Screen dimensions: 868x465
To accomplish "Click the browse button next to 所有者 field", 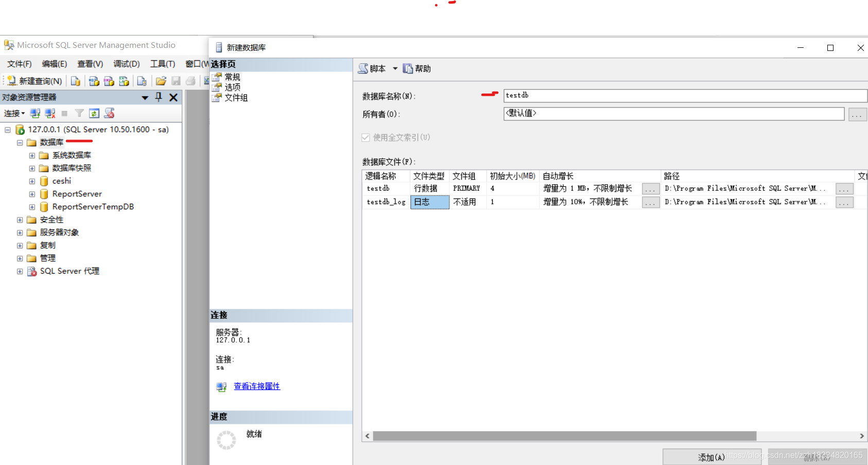I will (x=857, y=114).
